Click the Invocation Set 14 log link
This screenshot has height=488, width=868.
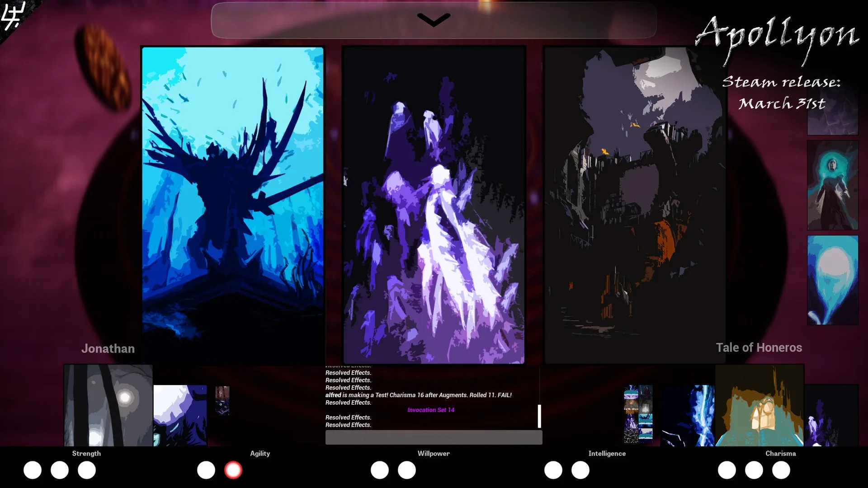430,410
